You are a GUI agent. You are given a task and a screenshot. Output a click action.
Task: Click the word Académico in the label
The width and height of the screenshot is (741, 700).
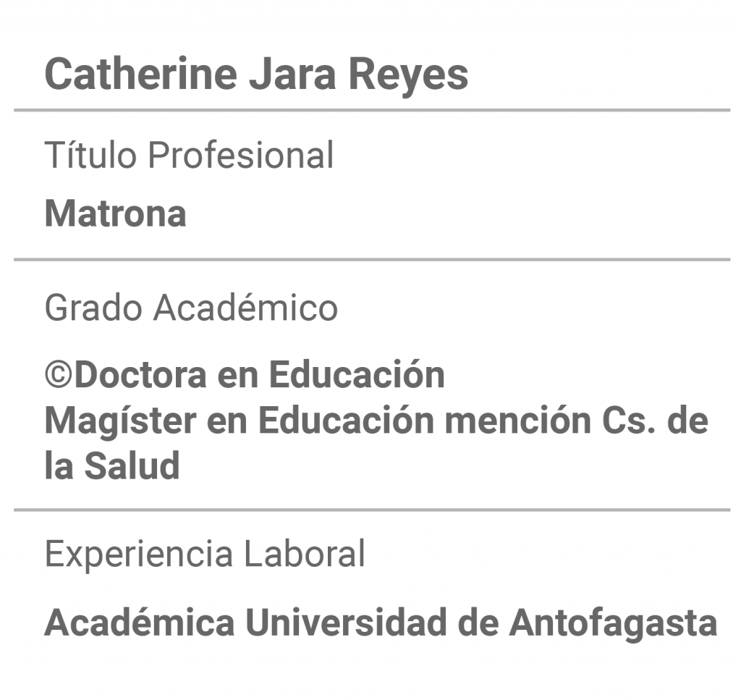click(x=246, y=307)
